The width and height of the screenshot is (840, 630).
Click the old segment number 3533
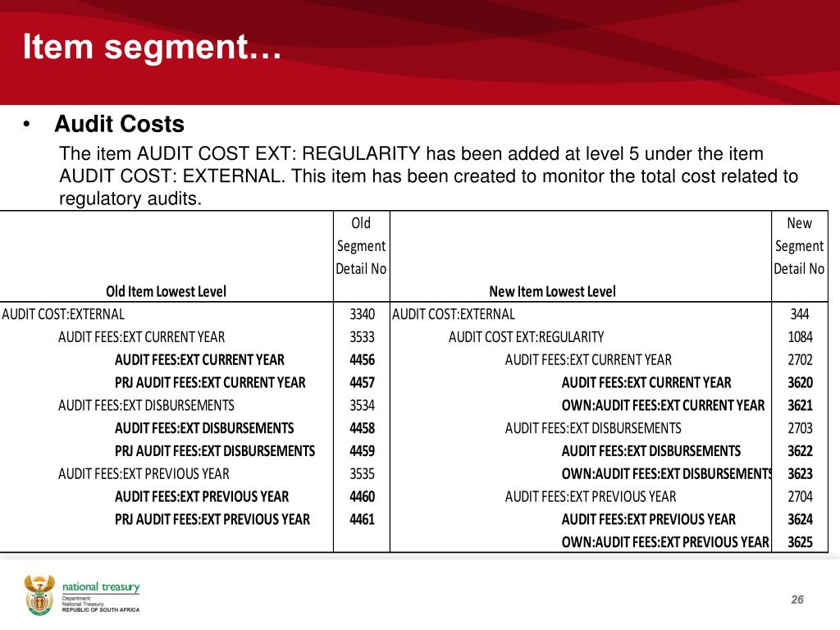coord(362,337)
